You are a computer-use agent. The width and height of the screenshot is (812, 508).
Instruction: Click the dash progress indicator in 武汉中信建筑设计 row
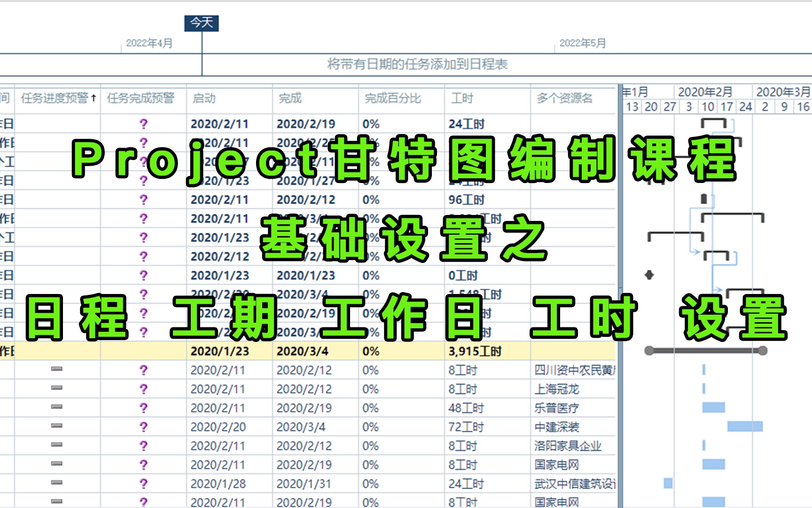coord(57,483)
